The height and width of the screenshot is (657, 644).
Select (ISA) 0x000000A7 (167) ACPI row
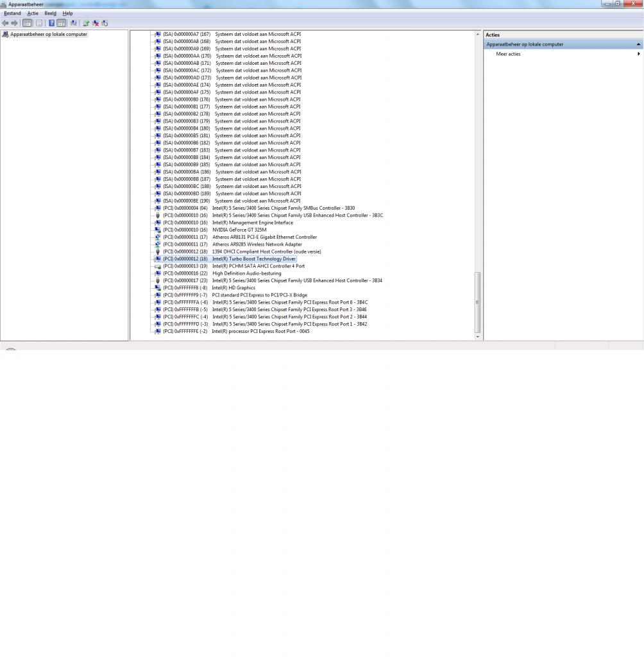[232, 35]
